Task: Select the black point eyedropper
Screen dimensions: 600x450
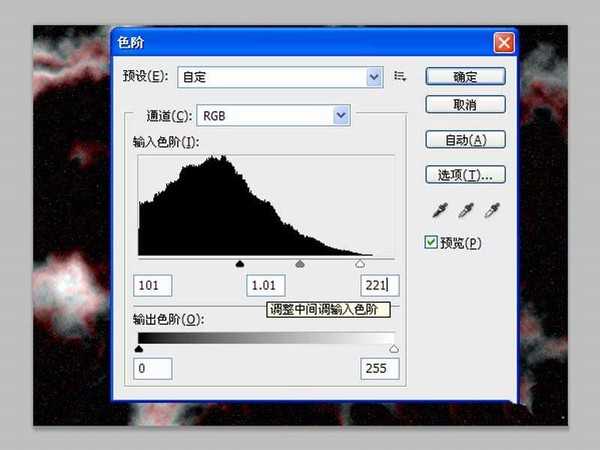Action: (438, 211)
